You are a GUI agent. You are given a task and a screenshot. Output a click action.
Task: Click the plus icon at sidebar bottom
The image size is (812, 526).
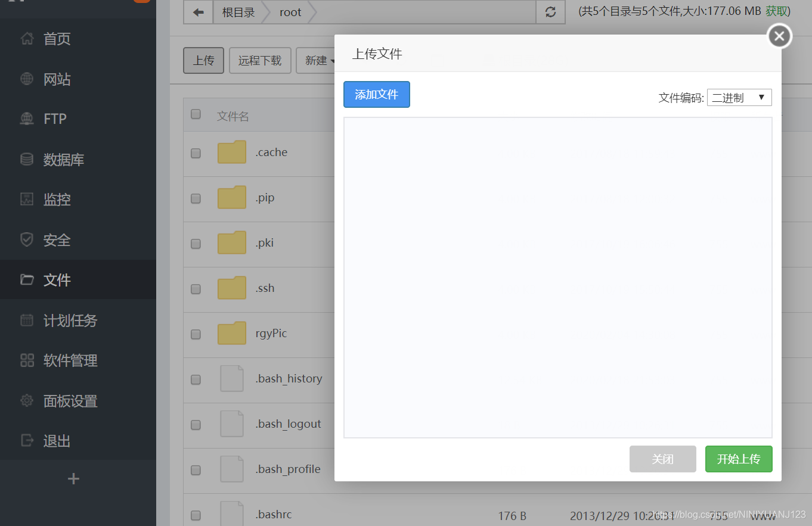(x=73, y=478)
